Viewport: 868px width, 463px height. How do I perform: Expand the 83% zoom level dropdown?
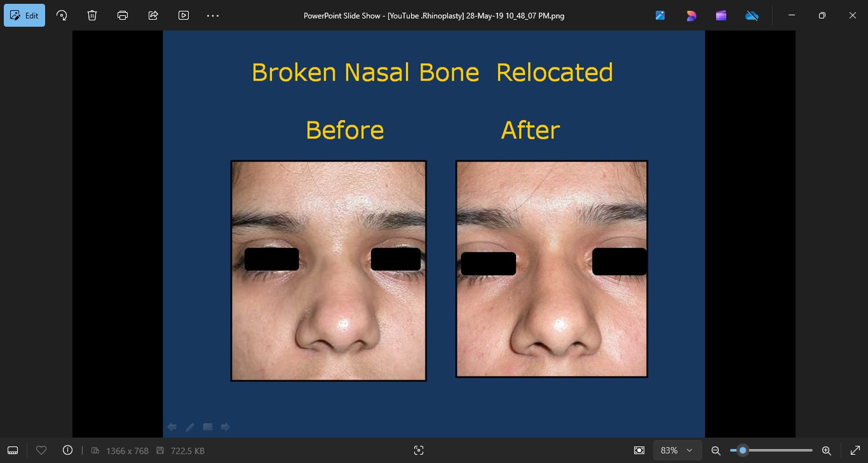(x=677, y=450)
